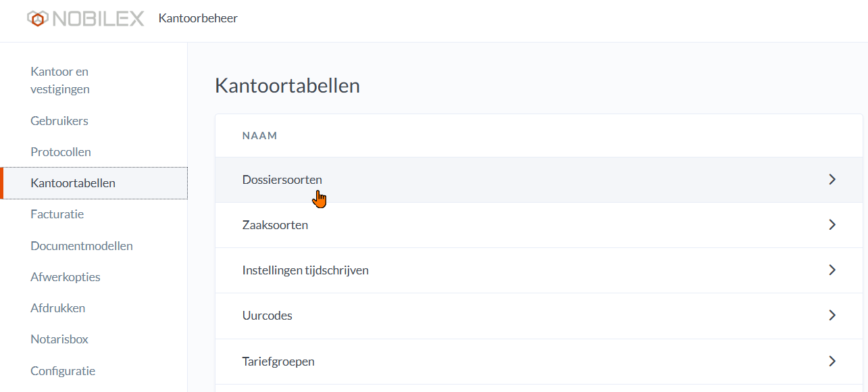Select Configuratie in the sidebar
Image resolution: width=868 pixels, height=392 pixels.
click(x=63, y=371)
